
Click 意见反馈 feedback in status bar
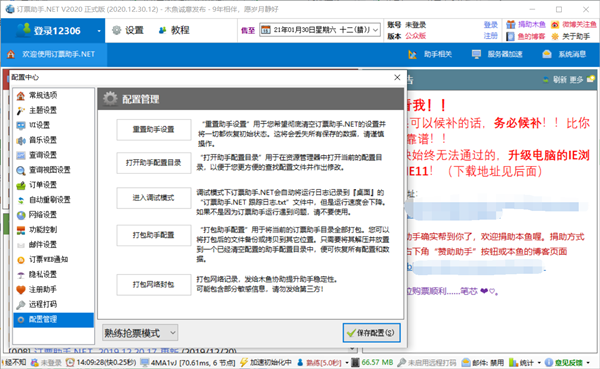564,362
